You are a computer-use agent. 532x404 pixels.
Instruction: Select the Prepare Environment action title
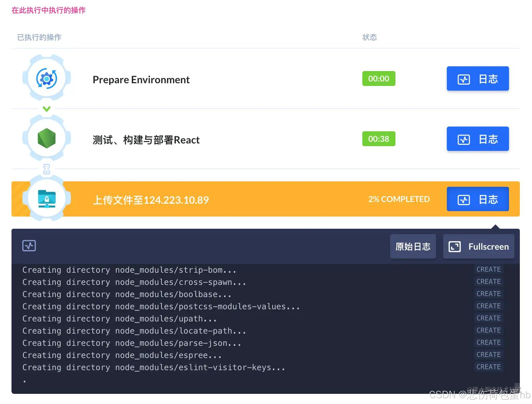click(141, 80)
